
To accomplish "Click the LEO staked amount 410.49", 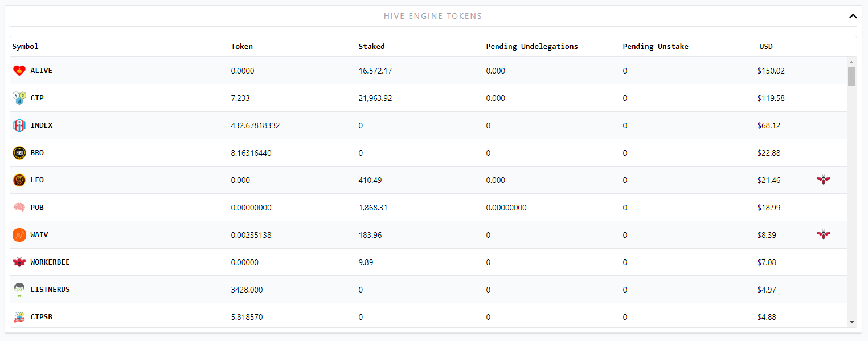I will click(370, 180).
